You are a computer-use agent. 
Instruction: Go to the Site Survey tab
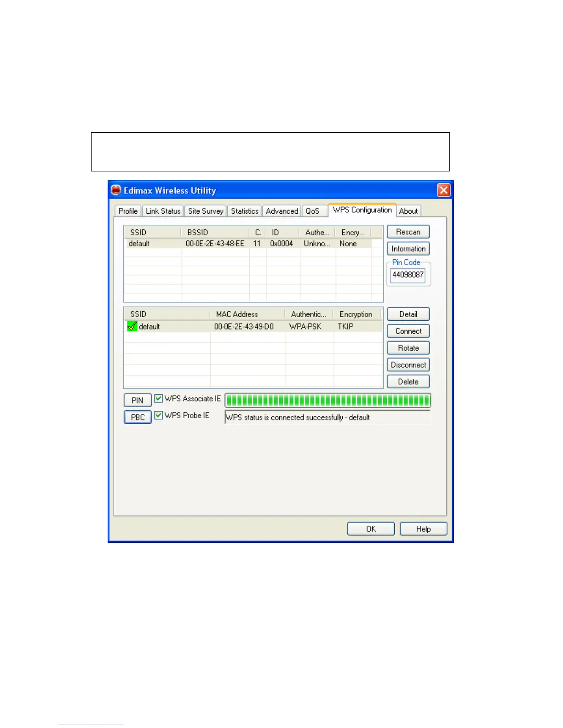[x=206, y=211]
